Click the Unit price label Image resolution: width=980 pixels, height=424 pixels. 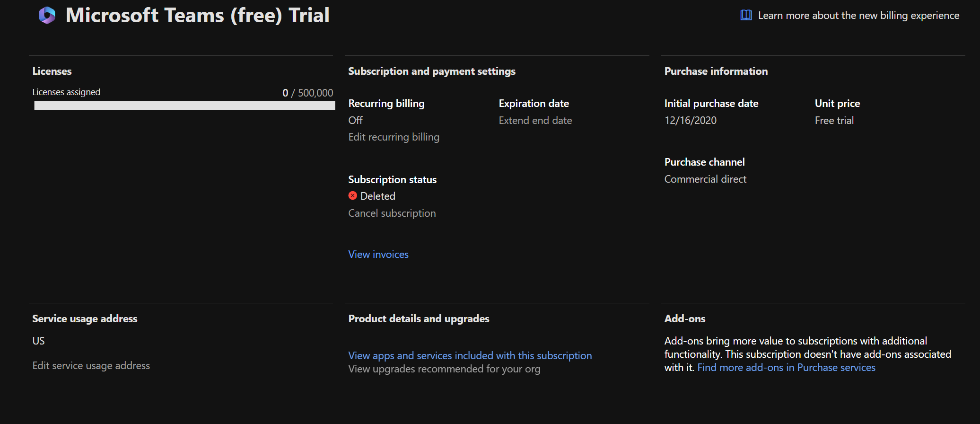coord(838,103)
